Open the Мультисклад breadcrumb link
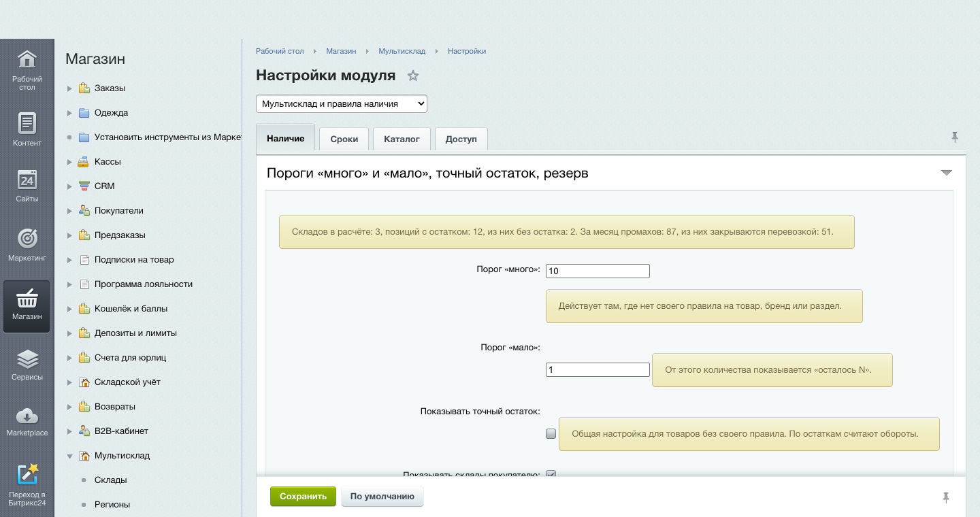This screenshot has width=980, height=517. pos(402,51)
